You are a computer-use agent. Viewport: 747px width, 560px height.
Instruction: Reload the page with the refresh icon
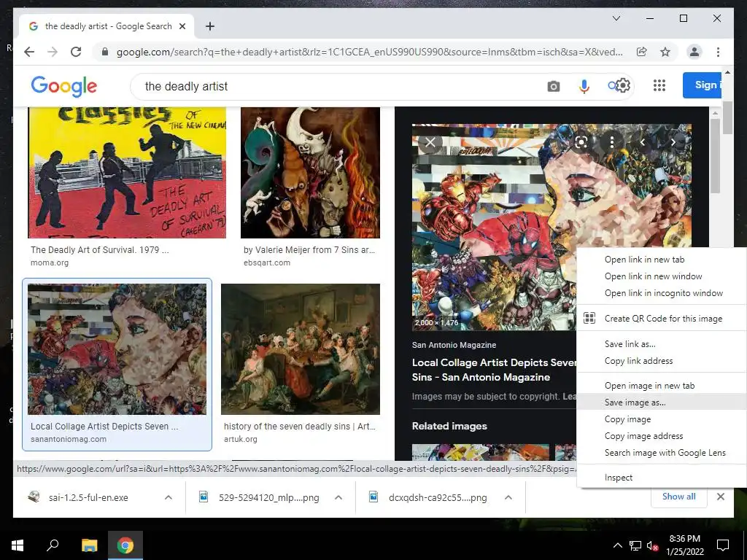(76, 52)
